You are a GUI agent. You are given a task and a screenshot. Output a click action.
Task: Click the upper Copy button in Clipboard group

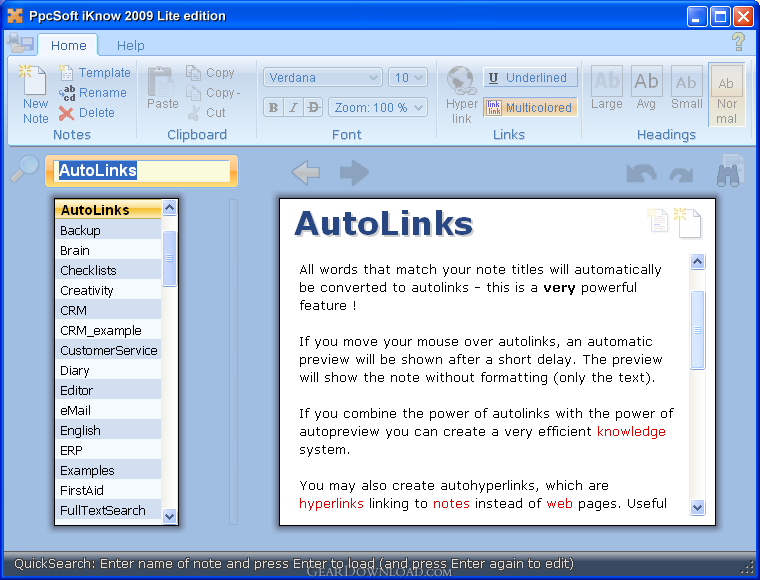(210, 73)
